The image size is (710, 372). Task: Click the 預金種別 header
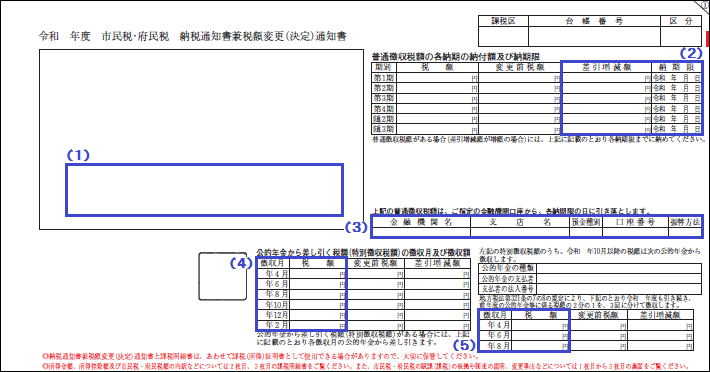coord(585,222)
